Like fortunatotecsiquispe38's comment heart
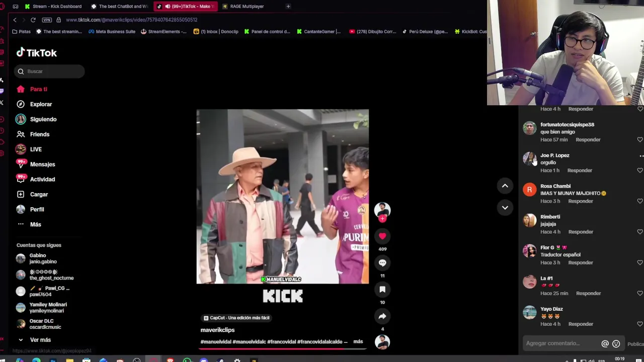Viewport: 644px width, 362px height. (640, 140)
